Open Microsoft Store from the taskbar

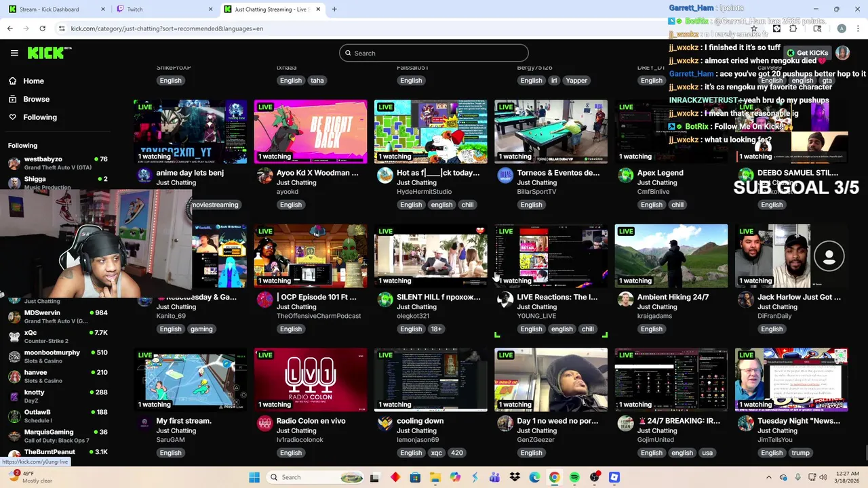415,477
